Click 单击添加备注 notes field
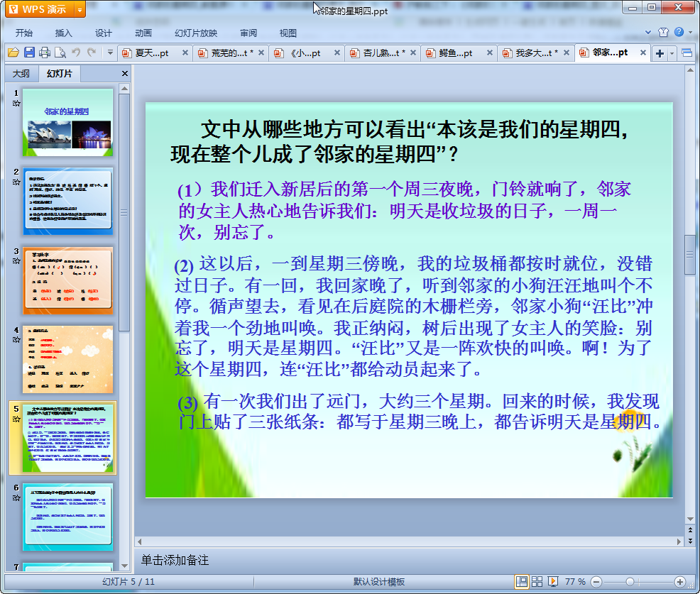This screenshot has height=594, width=700. [x=175, y=560]
